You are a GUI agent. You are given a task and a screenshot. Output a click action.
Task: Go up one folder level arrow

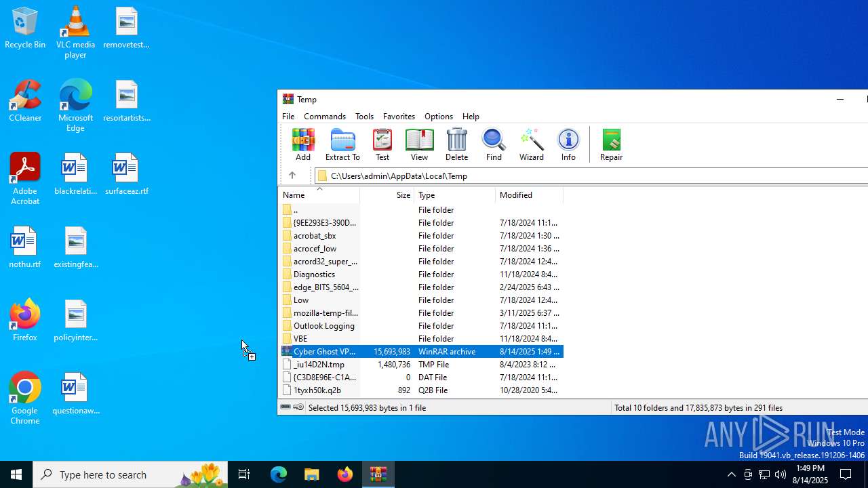[292, 176]
